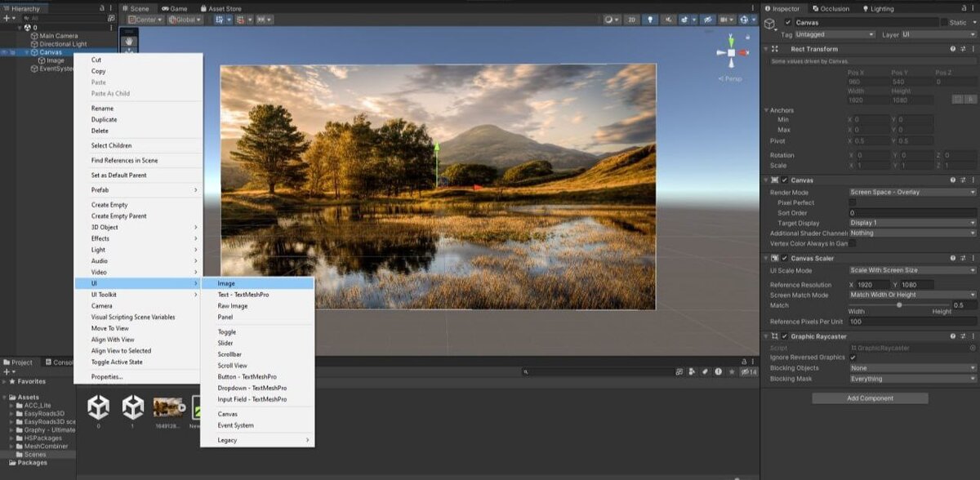Select Image in the UI submenu
Image resolution: width=980 pixels, height=480 pixels.
pyautogui.click(x=257, y=283)
